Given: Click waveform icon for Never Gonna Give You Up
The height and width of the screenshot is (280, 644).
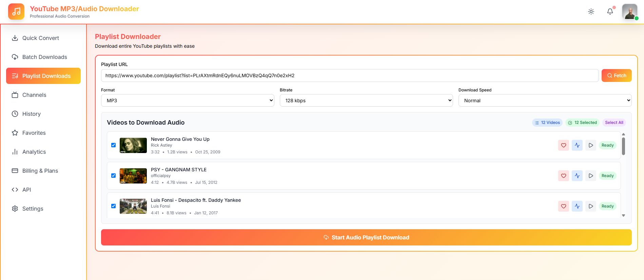Looking at the screenshot, I should [x=577, y=145].
